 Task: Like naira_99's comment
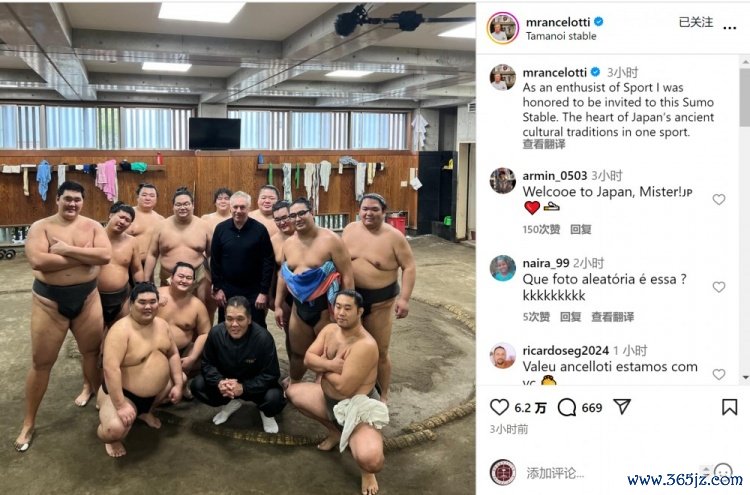pyautogui.click(x=718, y=287)
